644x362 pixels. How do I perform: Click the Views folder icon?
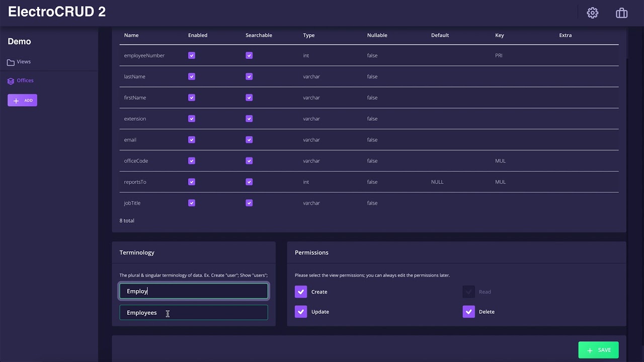tap(11, 62)
